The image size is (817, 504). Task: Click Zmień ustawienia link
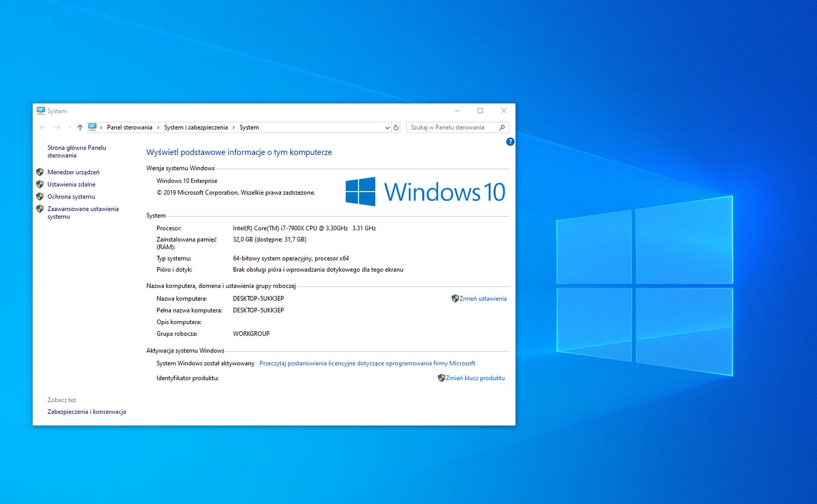coord(483,298)
